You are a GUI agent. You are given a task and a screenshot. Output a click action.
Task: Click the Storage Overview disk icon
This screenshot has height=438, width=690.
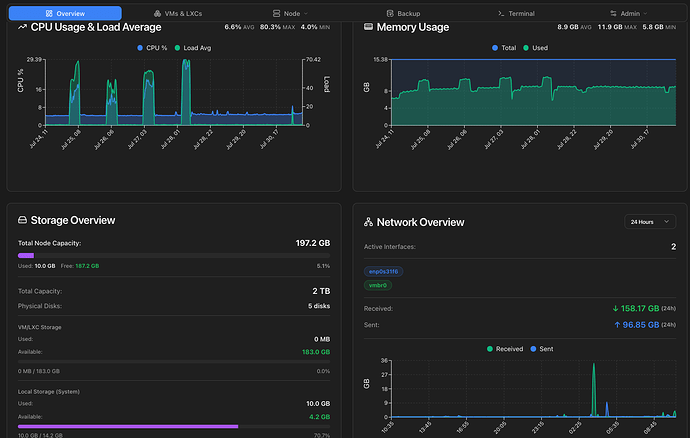coord(22,220)
